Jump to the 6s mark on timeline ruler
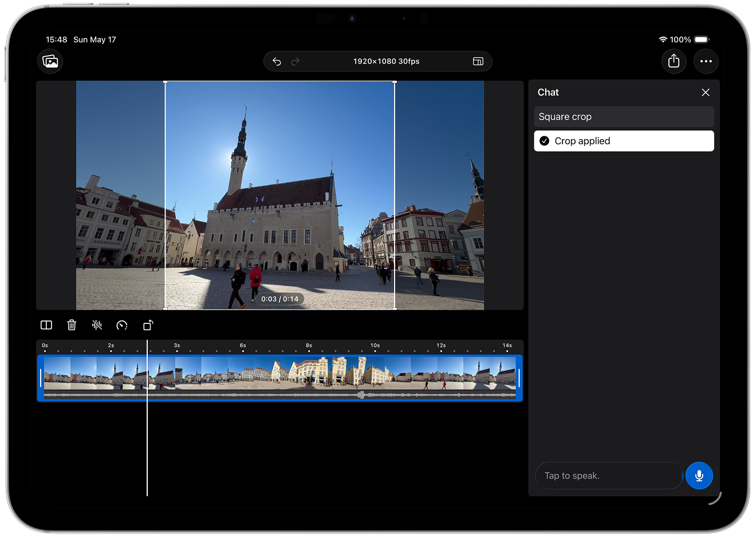The width and height of the screenshot is (756, 538). [243, 346]
